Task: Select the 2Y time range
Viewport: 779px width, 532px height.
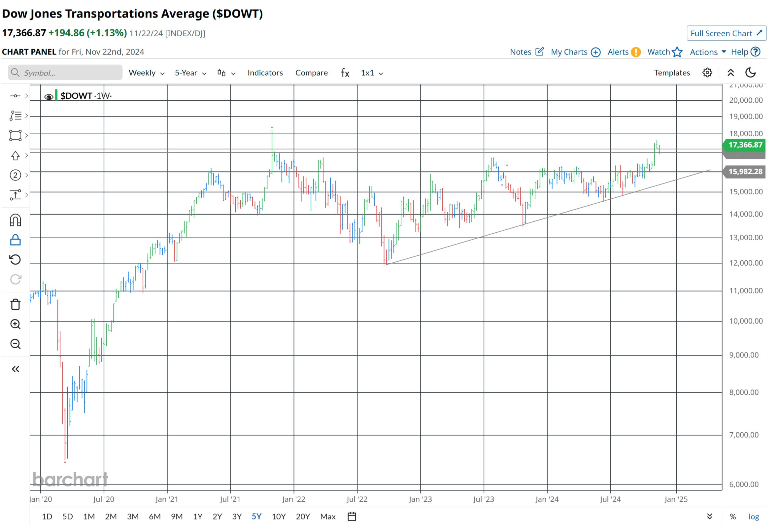Action: (217, 516)
